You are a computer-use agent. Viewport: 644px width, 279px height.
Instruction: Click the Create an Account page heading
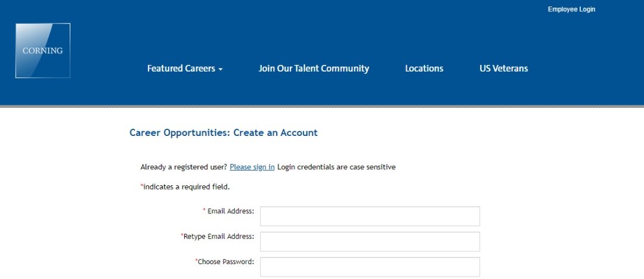coord(224,133)
